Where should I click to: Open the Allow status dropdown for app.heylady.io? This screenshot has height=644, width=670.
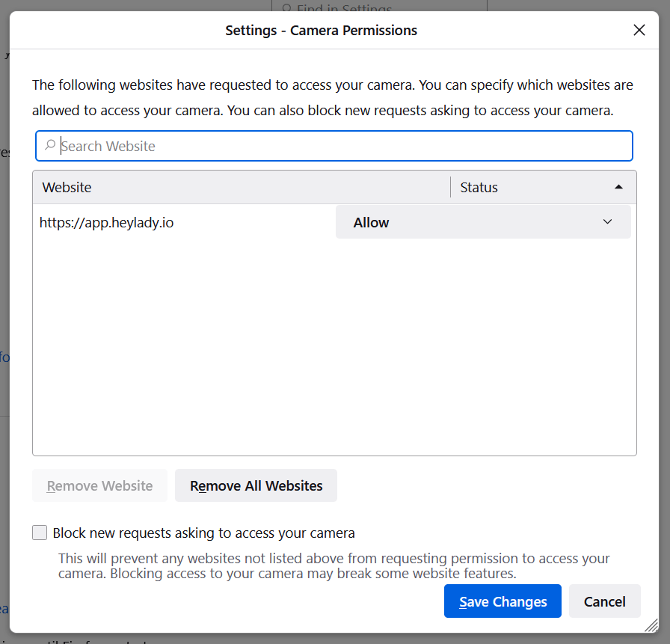[483, 221]
